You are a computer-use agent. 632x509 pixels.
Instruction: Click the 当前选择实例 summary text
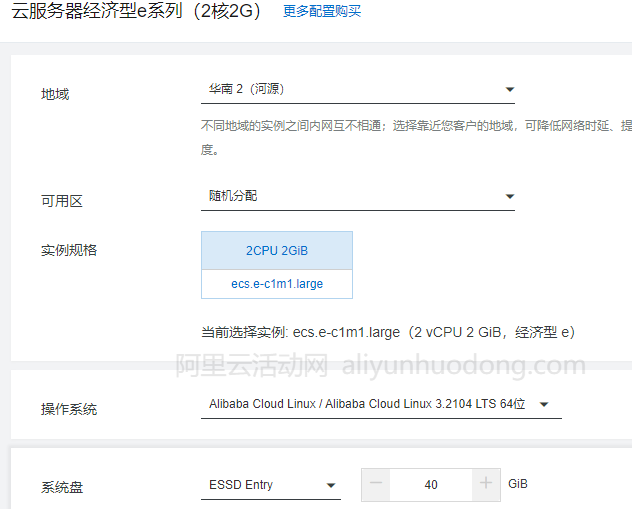(388, 332)
